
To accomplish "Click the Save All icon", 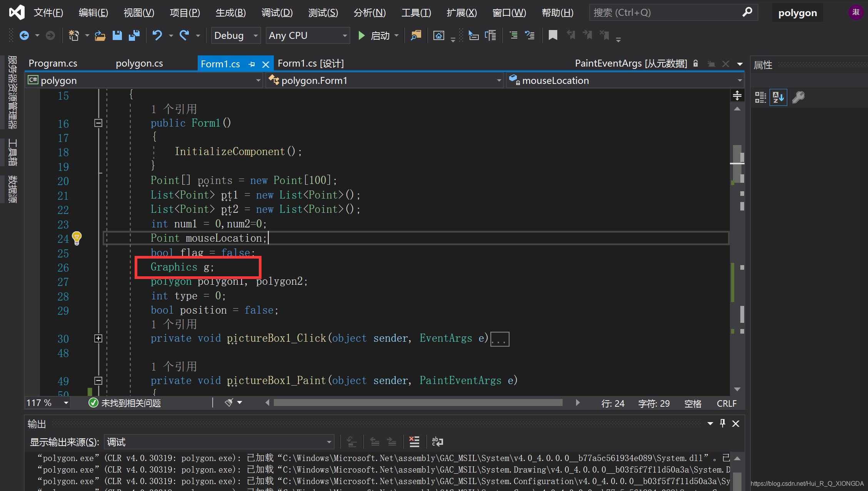I will [x=134, y=36].
